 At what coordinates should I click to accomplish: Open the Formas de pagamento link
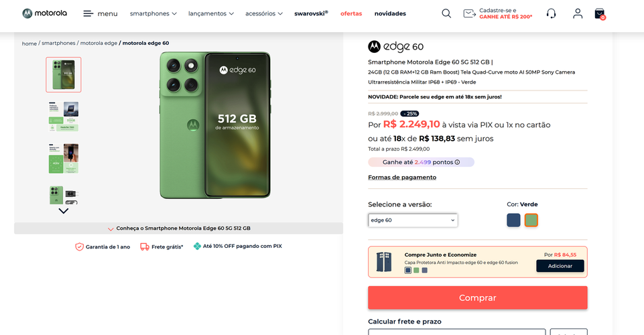[x=402, y=178]
